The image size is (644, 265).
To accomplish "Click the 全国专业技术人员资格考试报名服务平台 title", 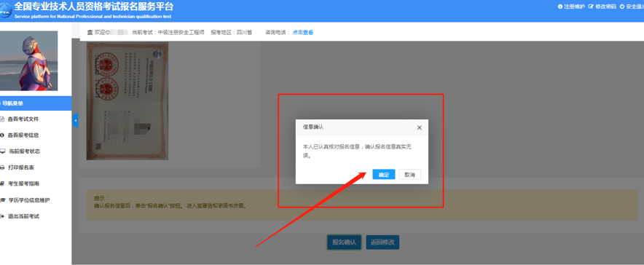I will pyautogui.click(x=93, y=7).
